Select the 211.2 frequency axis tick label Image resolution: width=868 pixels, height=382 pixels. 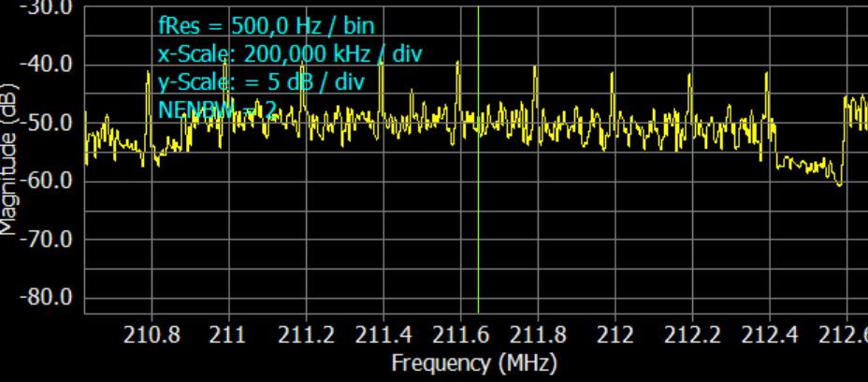305,336
